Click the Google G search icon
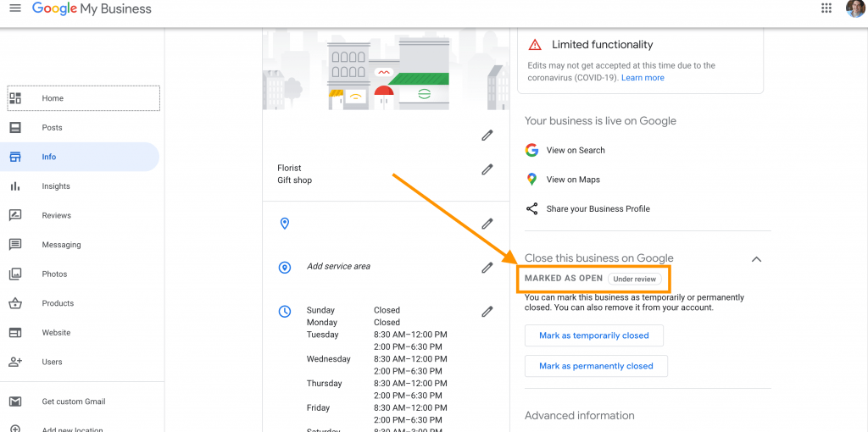 coord(532,150)
